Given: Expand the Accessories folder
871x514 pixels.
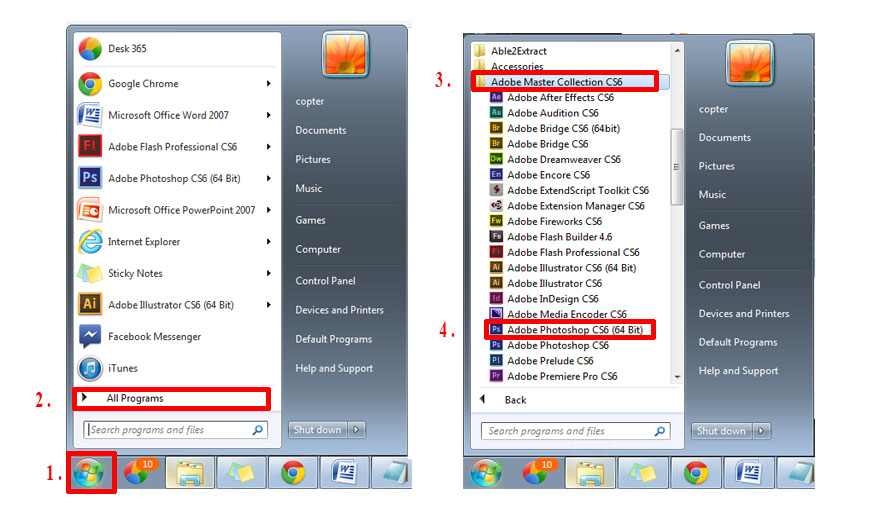Looking at the screenshot, I should click(516, 67).
